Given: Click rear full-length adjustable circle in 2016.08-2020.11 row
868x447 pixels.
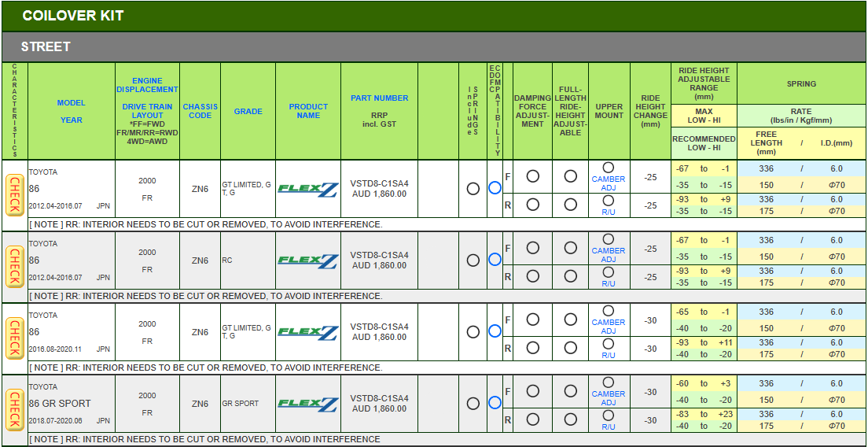Looking at the screenshot, I should click(570, 348).
